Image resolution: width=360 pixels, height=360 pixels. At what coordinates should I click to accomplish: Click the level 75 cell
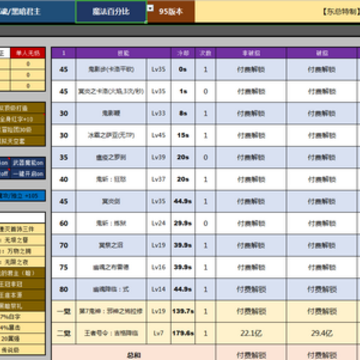pyautogui.click(x=63, y=267)
